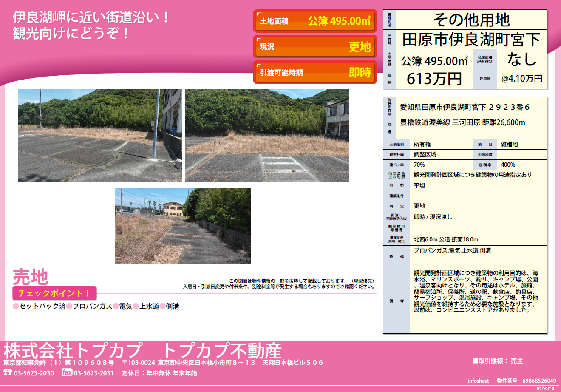The height and width of the screenshot is (392, 561).
Task: Click the pink bullet before セットバック済
Action: coord(16,306)
